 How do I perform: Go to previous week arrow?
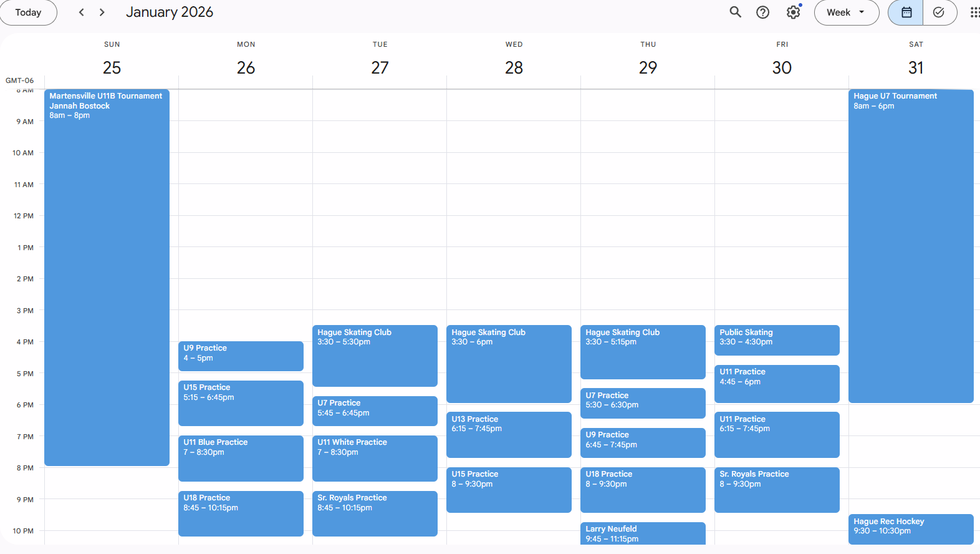point(81,12)
